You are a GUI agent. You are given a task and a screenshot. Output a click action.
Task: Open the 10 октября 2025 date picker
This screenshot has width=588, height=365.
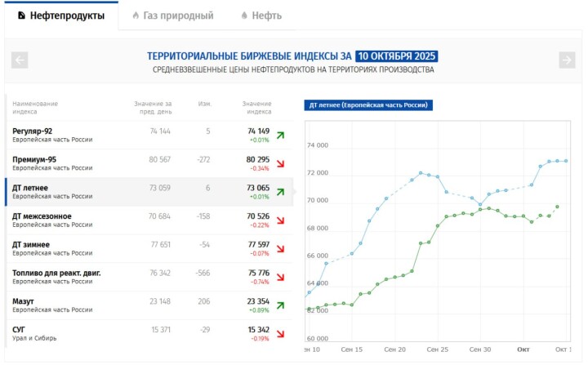396,56
